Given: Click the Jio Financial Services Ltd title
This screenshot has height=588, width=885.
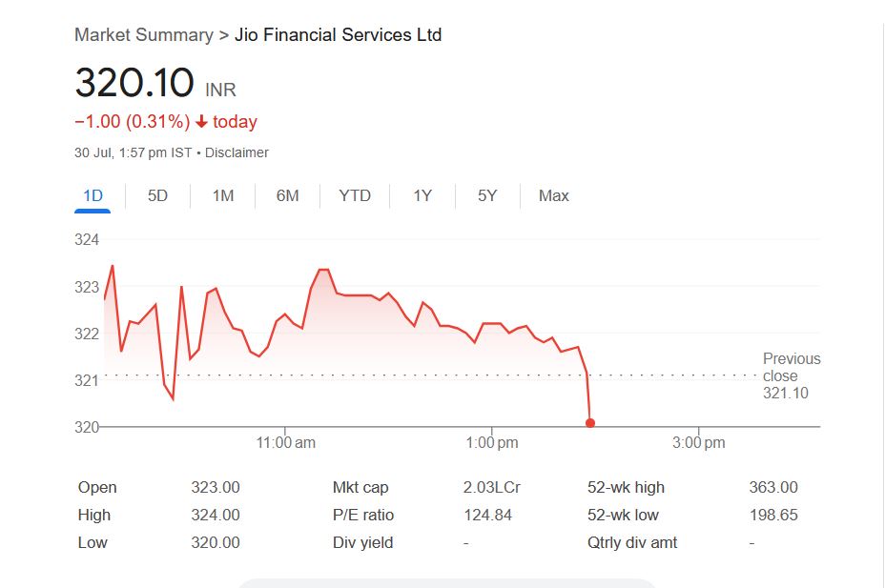Looking at the screenshot, I should [x=338, y=34].
